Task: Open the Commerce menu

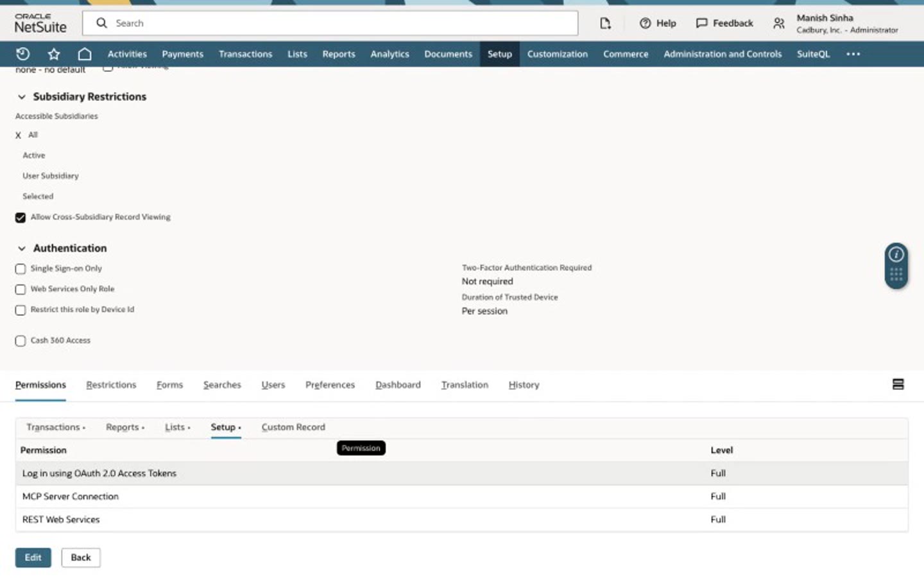Action: coord(626,54)
